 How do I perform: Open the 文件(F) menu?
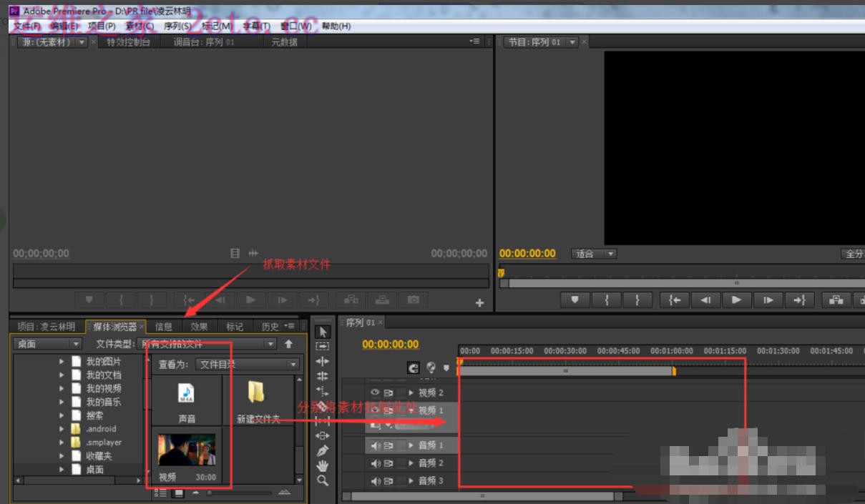tap(27, 26)
